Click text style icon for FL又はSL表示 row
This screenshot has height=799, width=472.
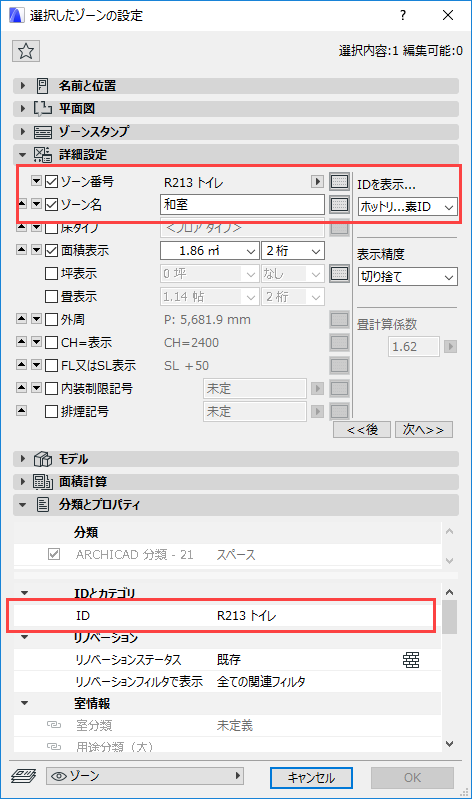(x=339, y=365)
